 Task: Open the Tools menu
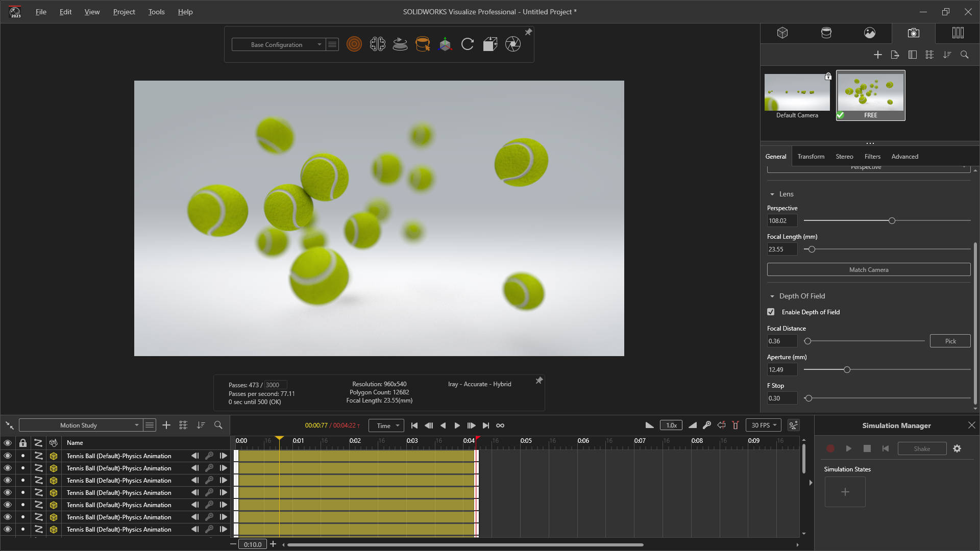(x=156, y=12)
